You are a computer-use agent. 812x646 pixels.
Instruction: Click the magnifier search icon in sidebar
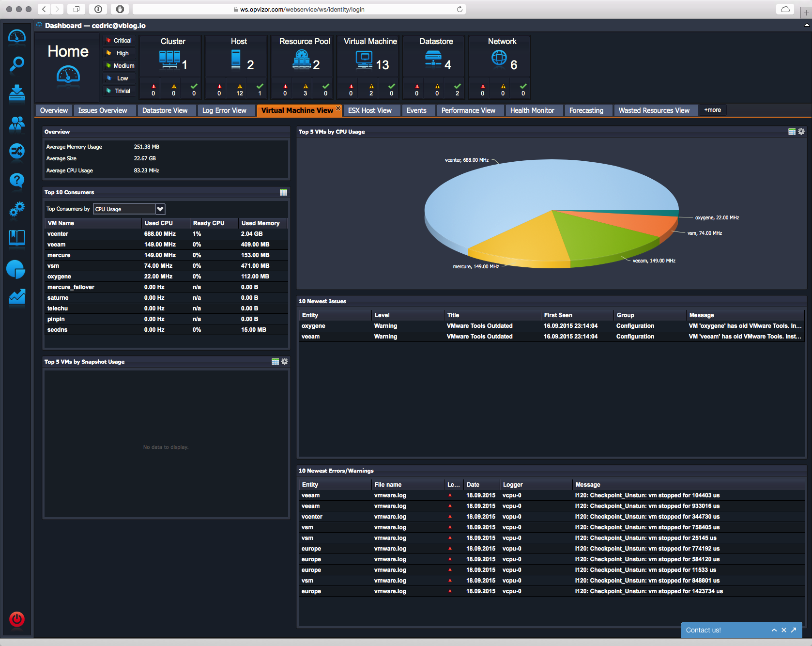pos(17,64)
